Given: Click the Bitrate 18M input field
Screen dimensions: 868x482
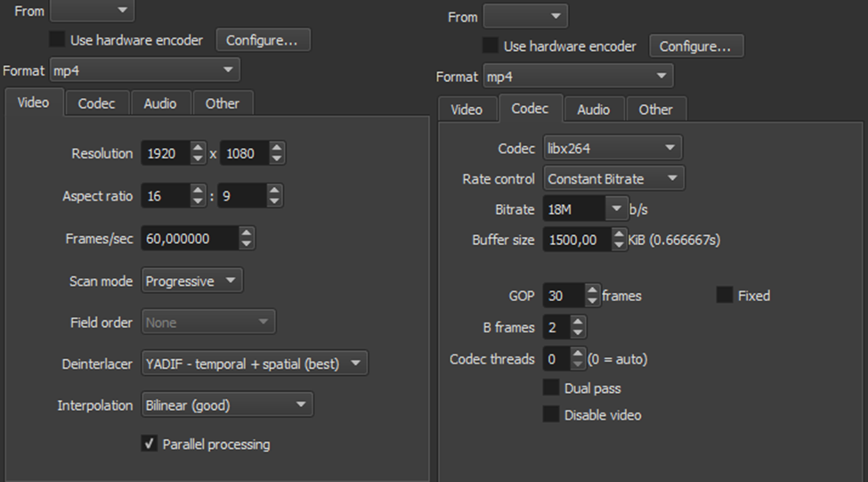Looking at the screenshot, I should point(574,209).
